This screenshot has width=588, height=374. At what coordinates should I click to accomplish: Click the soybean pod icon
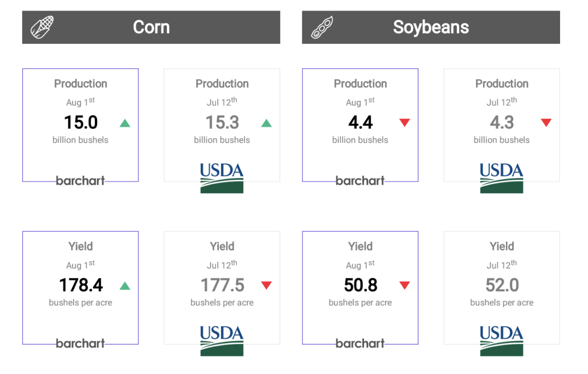(322, 27)
